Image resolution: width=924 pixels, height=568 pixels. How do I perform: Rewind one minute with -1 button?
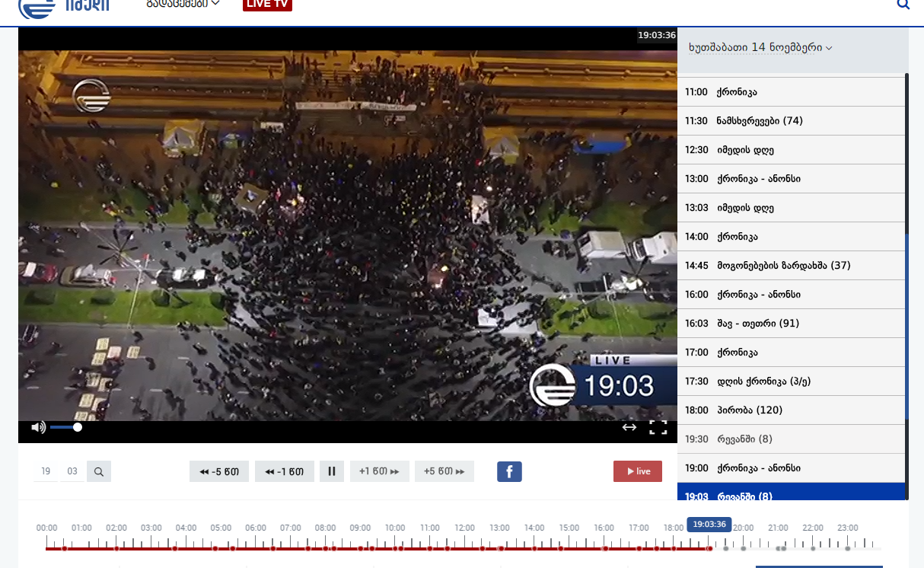285,471
